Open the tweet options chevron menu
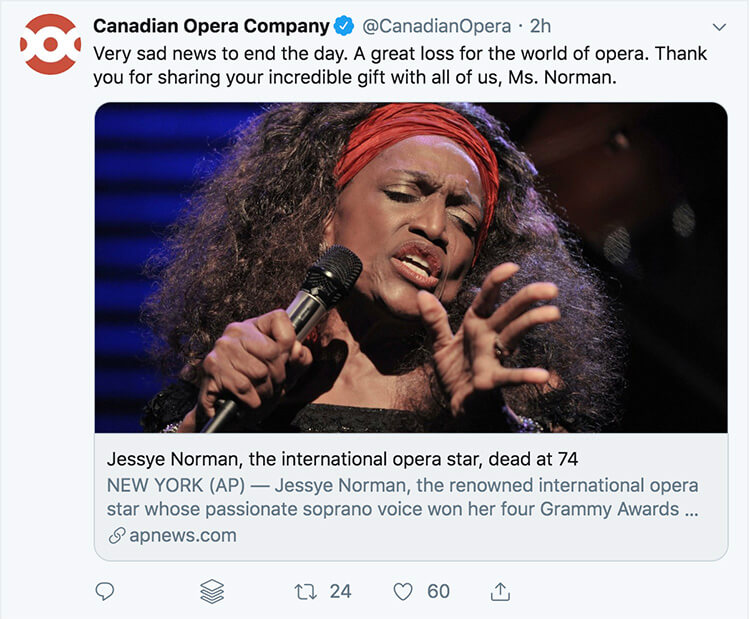750x619 pixels. coord(719,26)
